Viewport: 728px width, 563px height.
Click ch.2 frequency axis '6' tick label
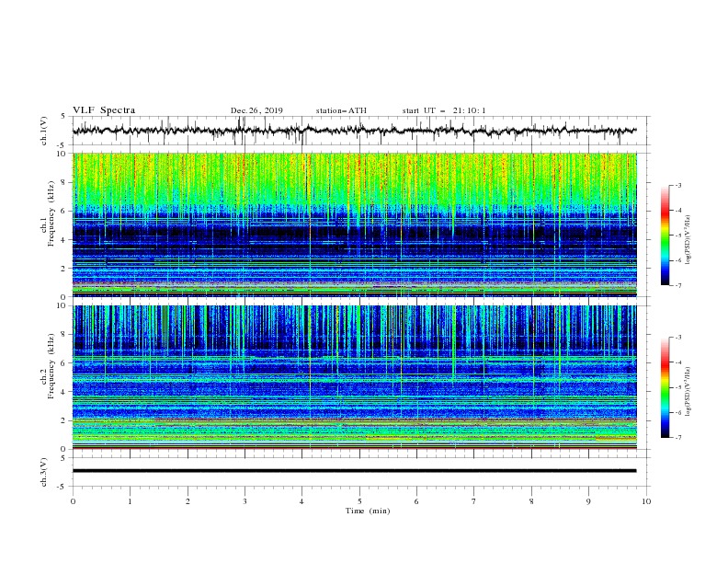pyautogui.click(x=63, y=363)
